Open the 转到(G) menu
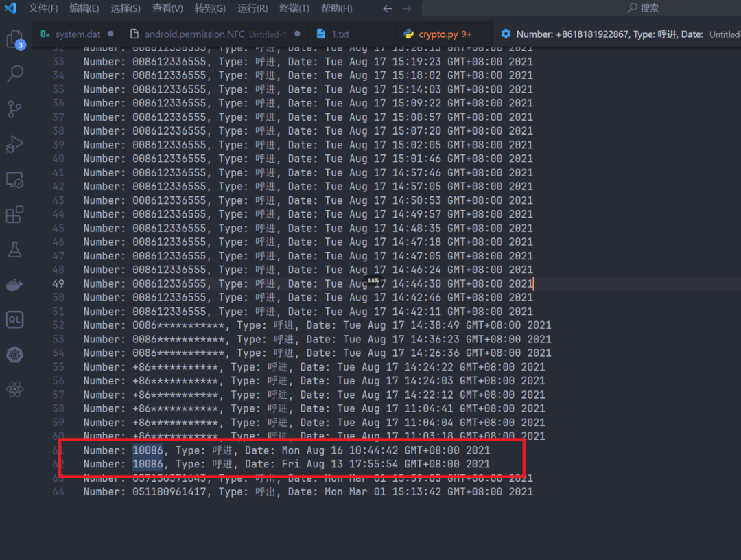 tap(210, 8)
